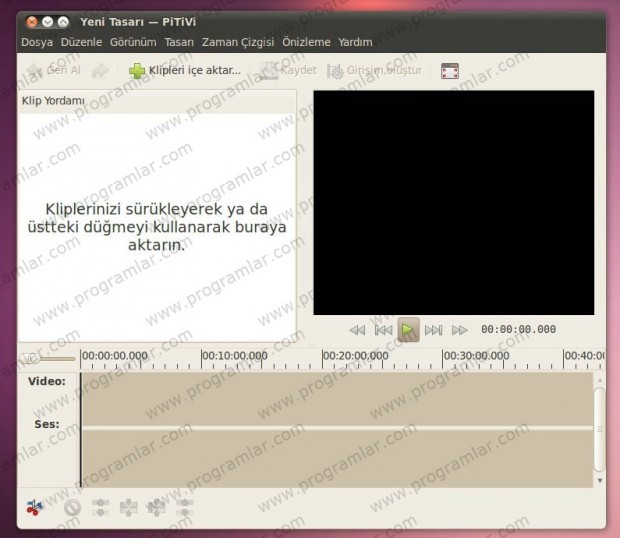Screen dimensions: 620x538
Task: Click the rewind double-arrow button
Action: click(357, 330)
